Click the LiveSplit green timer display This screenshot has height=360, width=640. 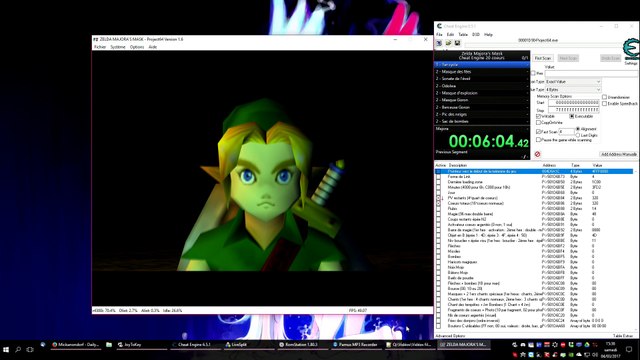(488, 141)
